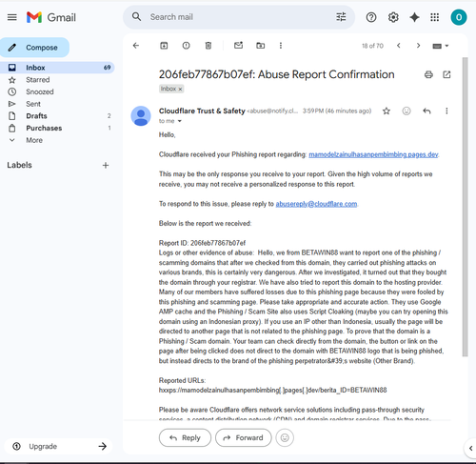Screen dimensions: 476x464
Task: Open the Inbox folder
Action: pyautogui.click(x=57, y=68)
